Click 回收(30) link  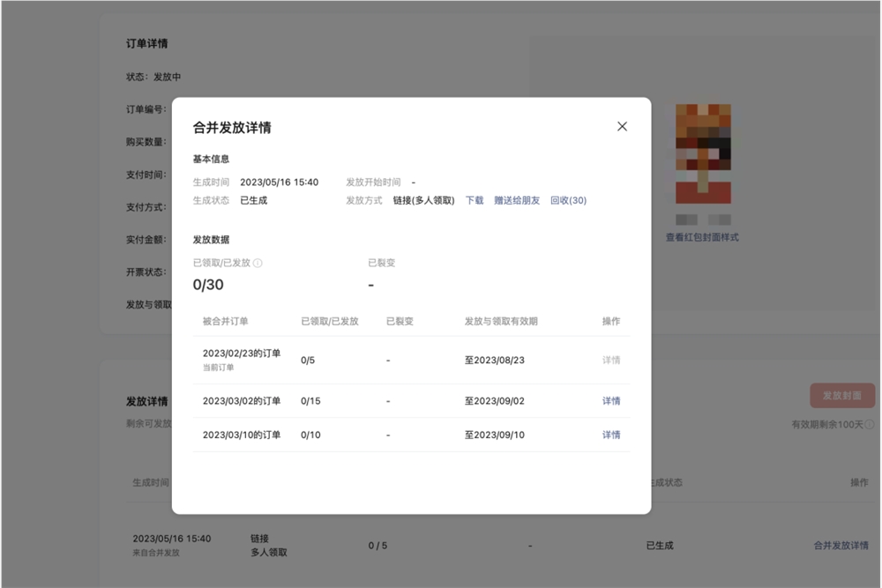568,201
